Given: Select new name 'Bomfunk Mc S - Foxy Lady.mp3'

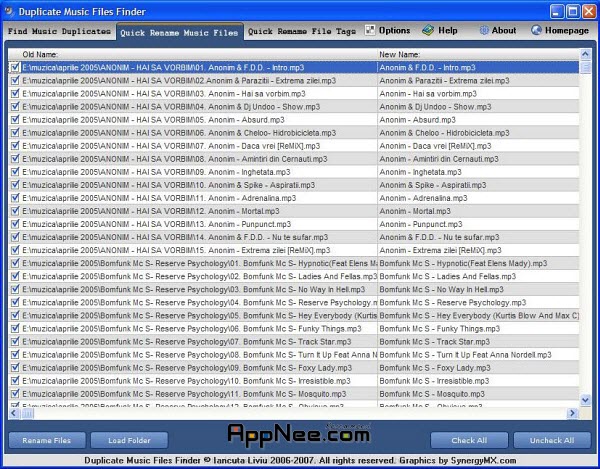Looking at the screenshot, I should (x=435, y=368).
